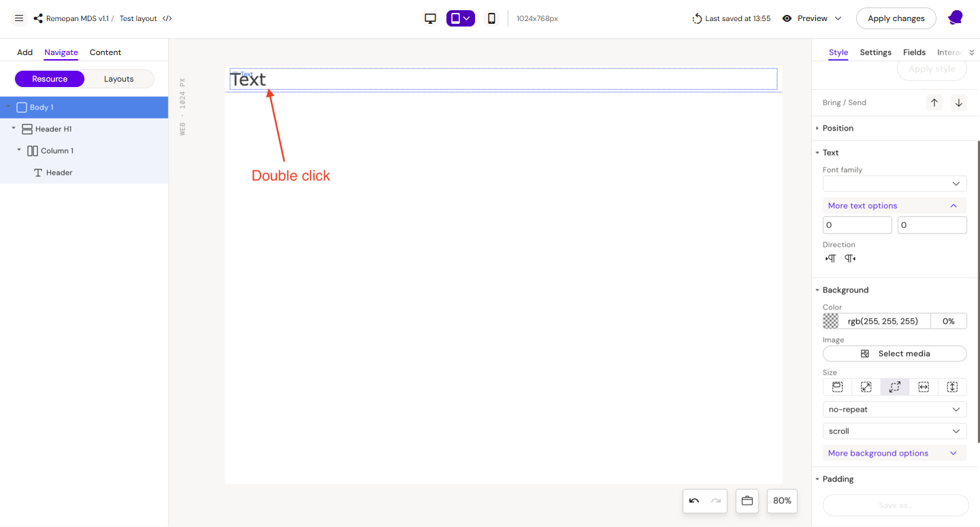Select the tablet viewport button
This screenshot has height=527, width=980.
(461, 18)
